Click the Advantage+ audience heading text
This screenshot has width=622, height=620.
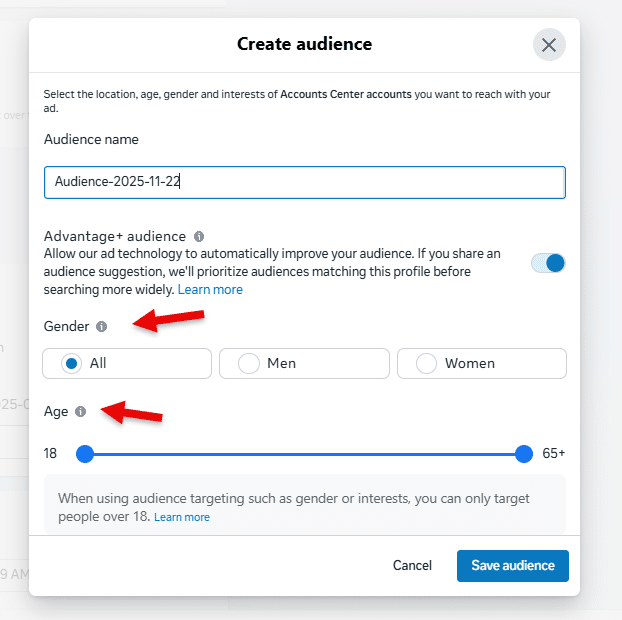pyautogui.click(x=115, y=237)
